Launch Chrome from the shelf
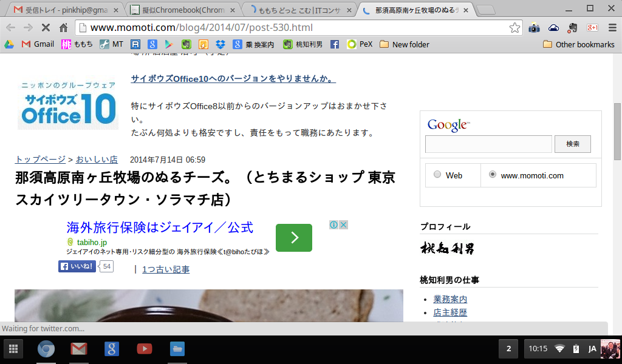Viewport: 622px width, 364px height. (46, 349)
